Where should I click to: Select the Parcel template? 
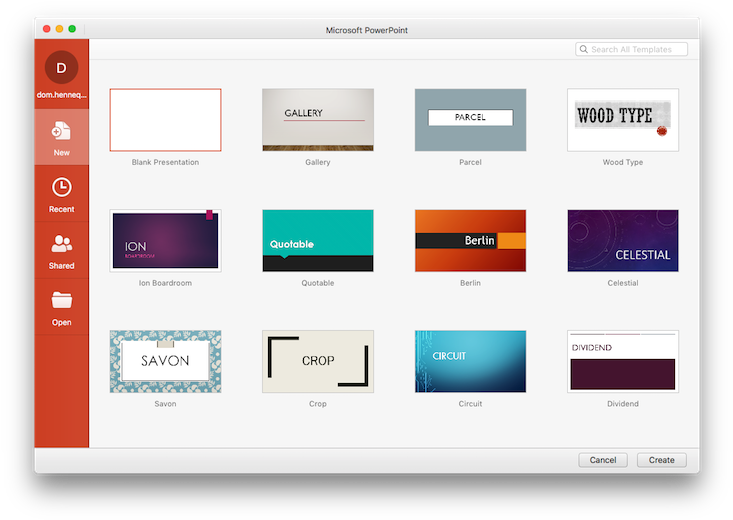point(470,120)
